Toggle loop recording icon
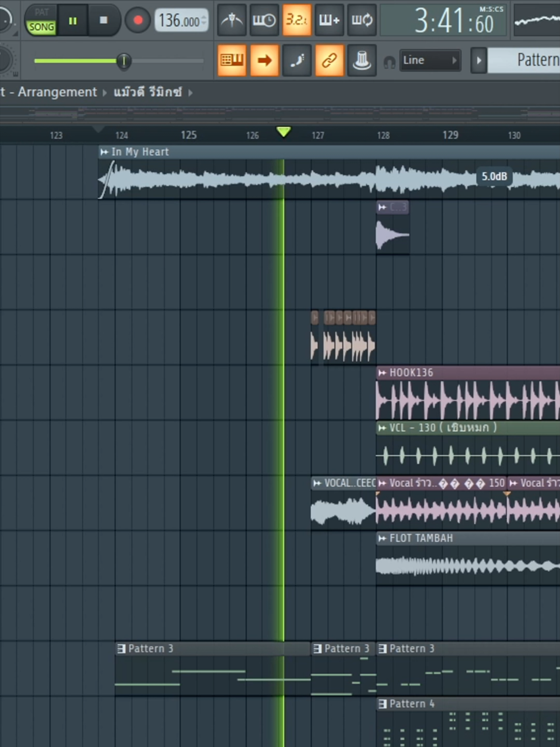Screen dimensions: 560x747 [362, 20]
